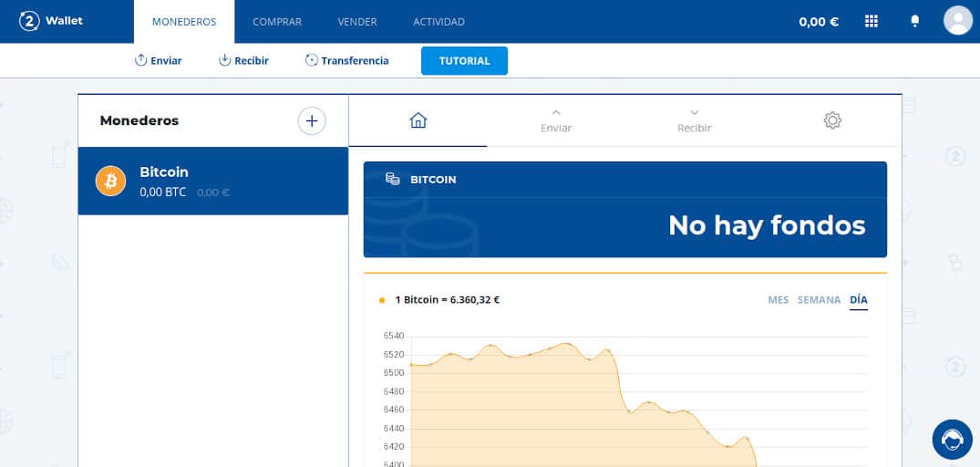This screenshot has height=467, width=980.
Task: Click Enviar in the secondary toolbar
Action: (158, 60)
